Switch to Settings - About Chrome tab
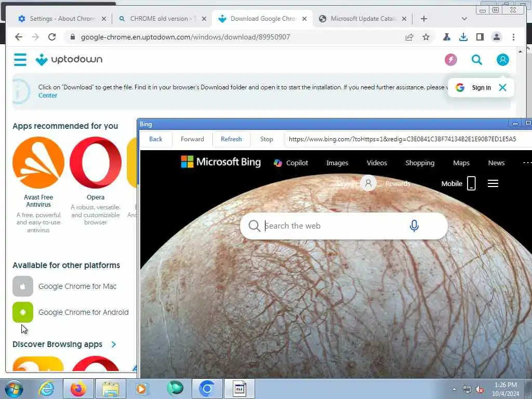The width and height of the screenshot is (532, 399). click(x=62, y=19)
